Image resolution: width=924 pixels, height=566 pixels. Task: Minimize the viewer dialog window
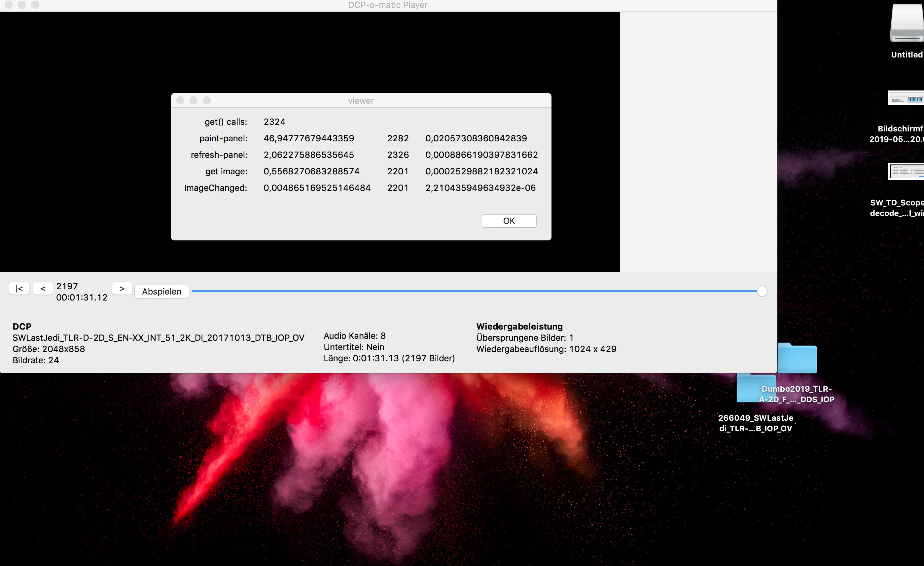[194, 100]
